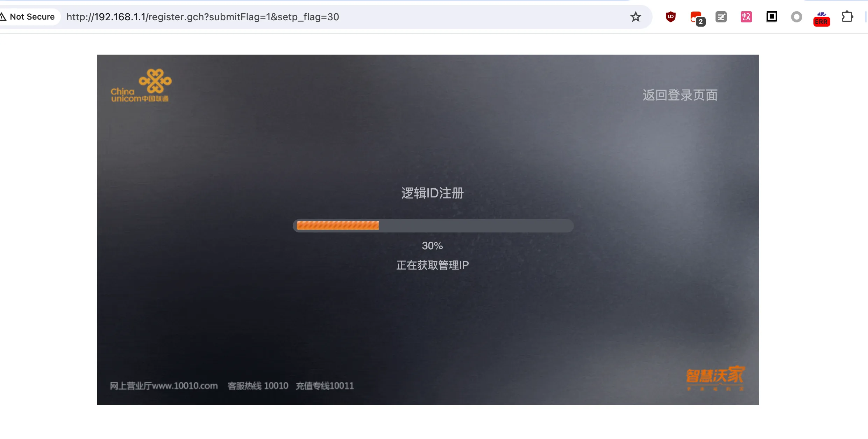
Task: Click the gray circle extension icon
Action: pos(796,17)
